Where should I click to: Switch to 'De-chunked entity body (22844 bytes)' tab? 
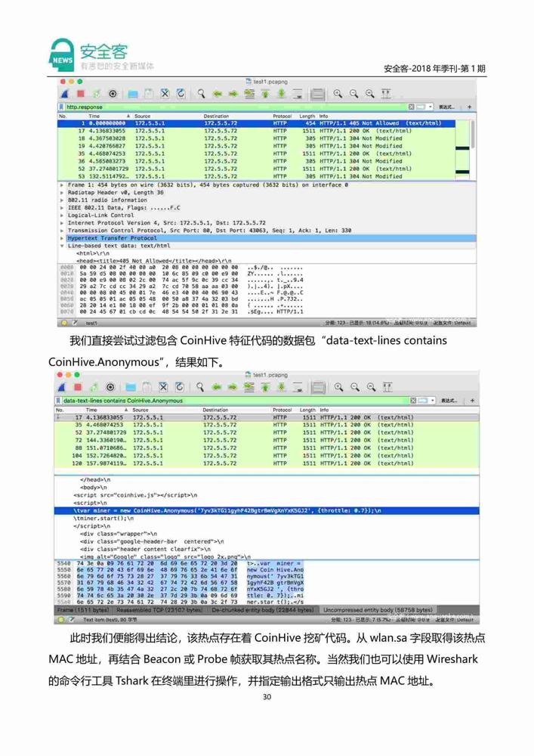pyautogui.click(x=263, y=610)
